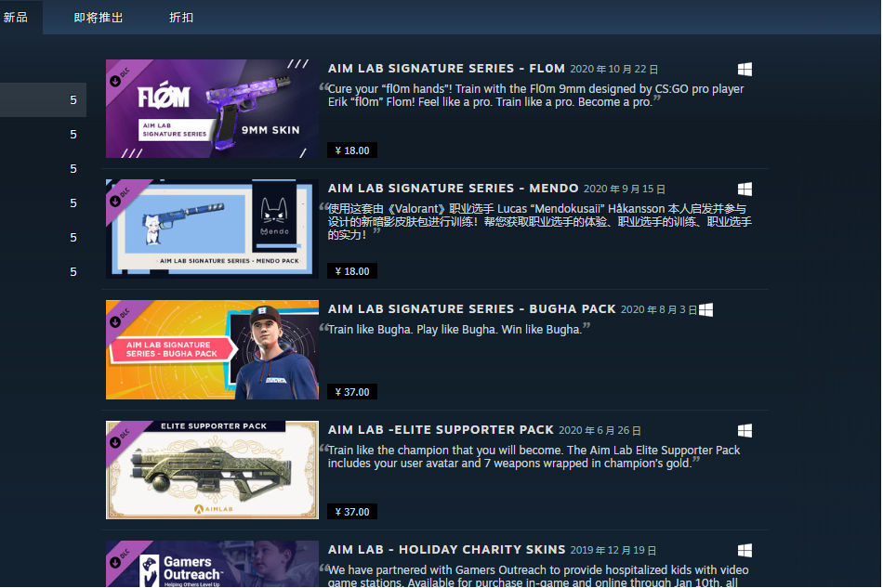Click the ¥ 37.00 price of Bugha Pack
Viewport: 883px width, 588px height.
[x=352, y=392]
